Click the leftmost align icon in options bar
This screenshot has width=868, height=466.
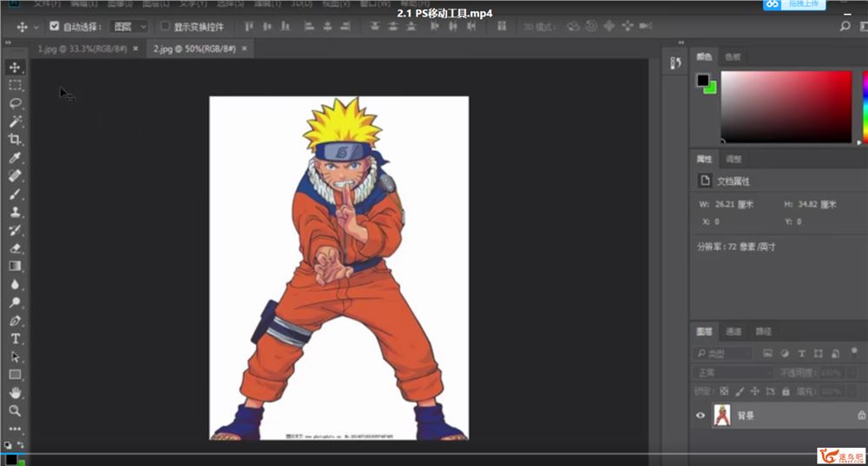[x=249, y=26]
